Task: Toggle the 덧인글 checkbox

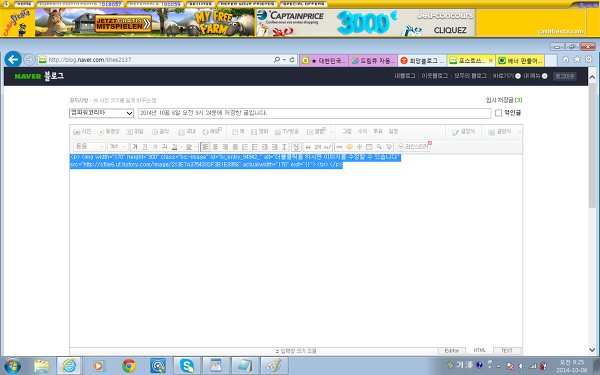Action: [498, 113]
